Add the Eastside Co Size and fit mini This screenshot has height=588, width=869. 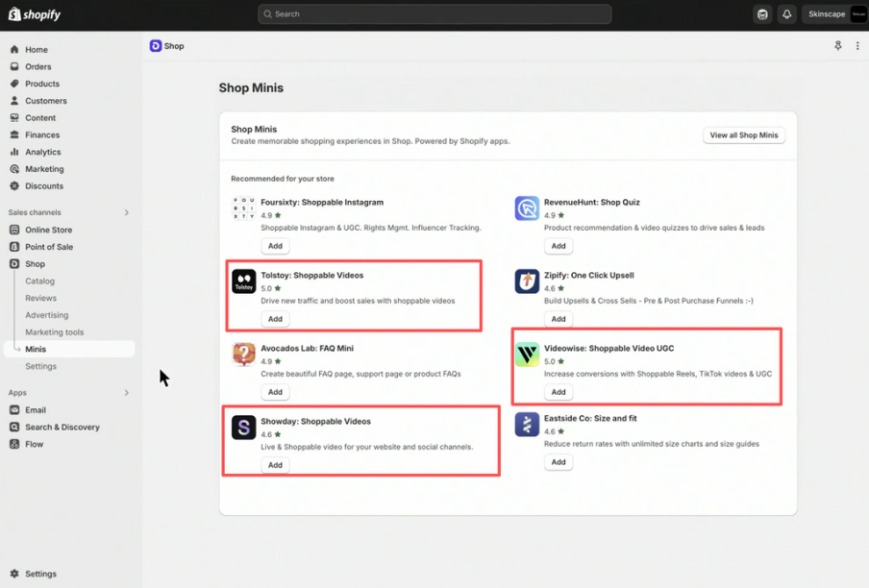pyautogui.click(x=558, y=462)
